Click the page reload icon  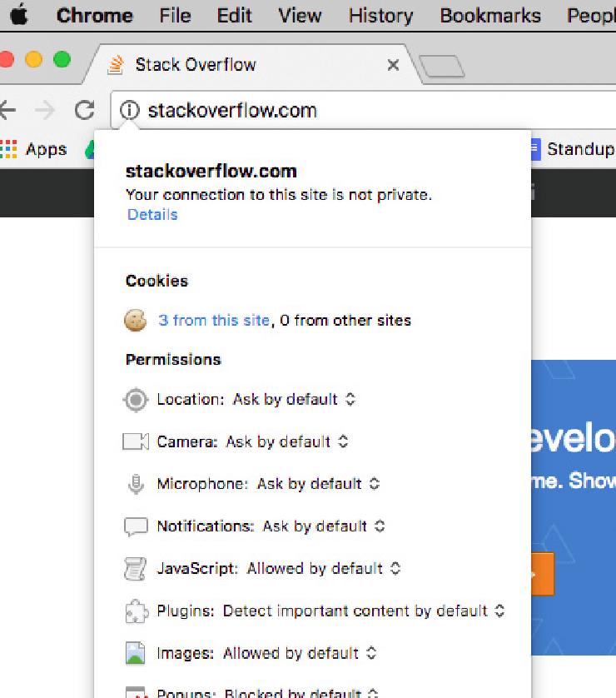click(x=86, y=110)
